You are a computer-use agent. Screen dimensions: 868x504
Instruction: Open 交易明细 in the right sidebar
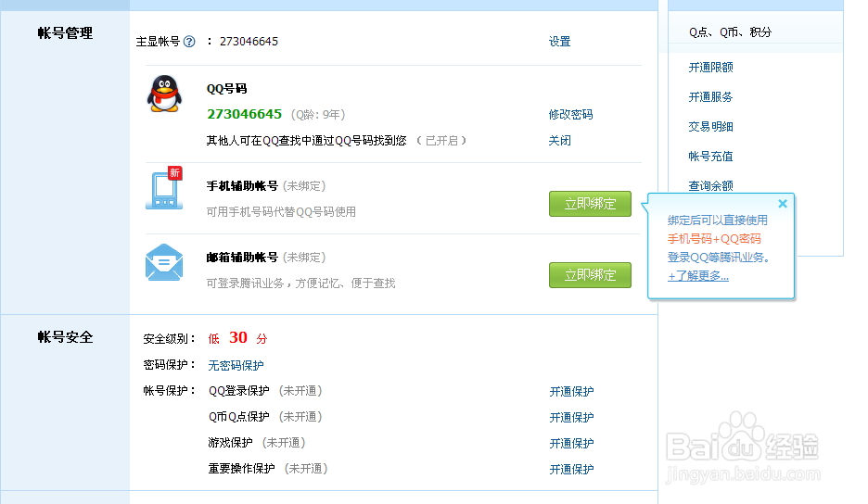pos(710,127)
